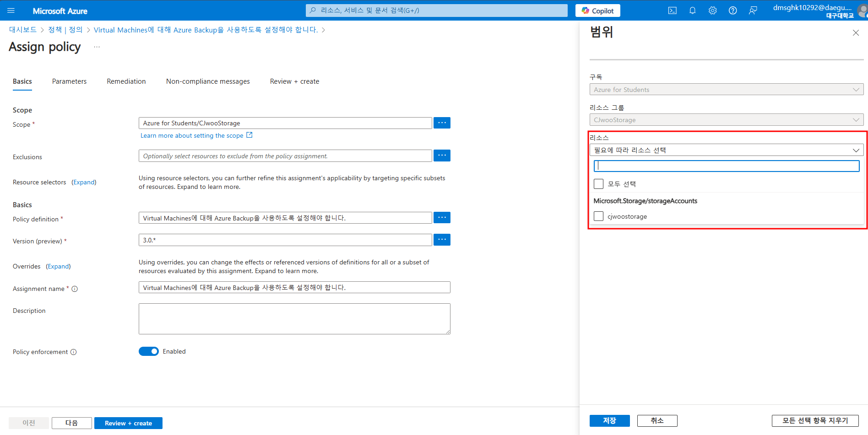Click the external link icon after scope link

coord(250,135)
